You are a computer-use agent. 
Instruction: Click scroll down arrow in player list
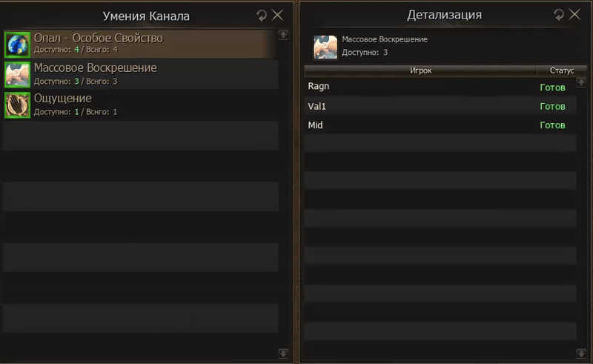point(581,354)
